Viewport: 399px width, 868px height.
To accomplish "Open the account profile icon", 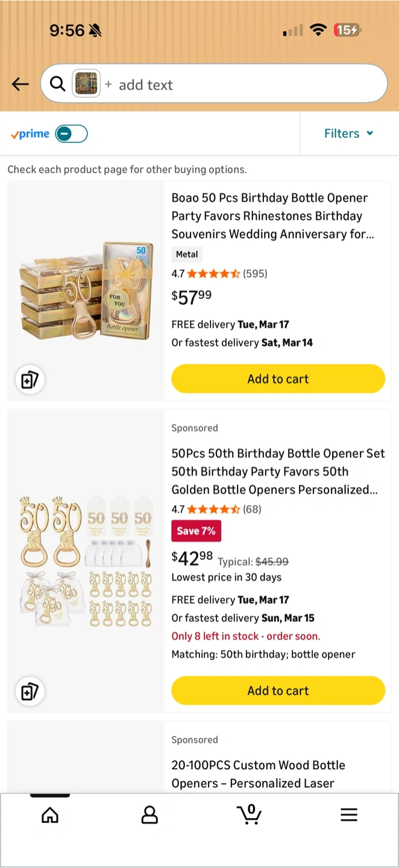I will point(149,816).
